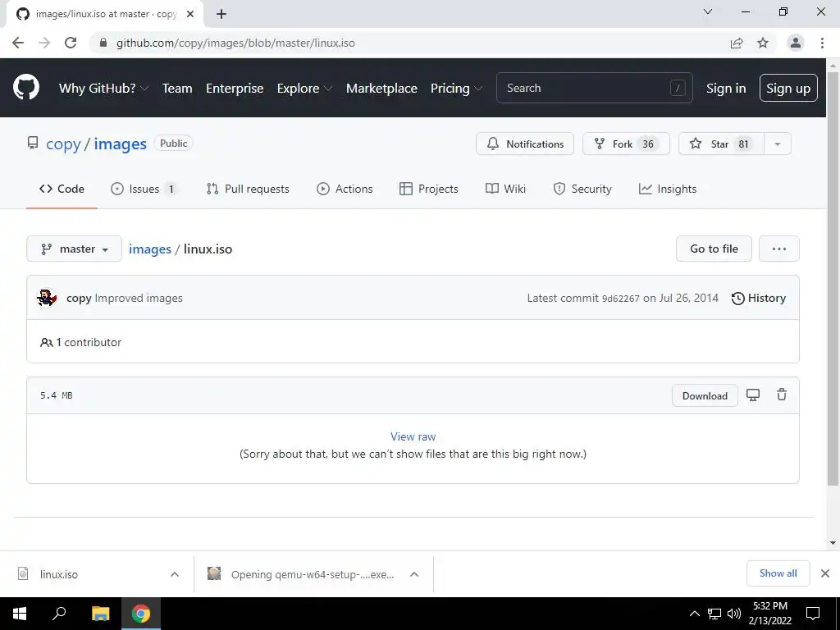Click the Chrome back arrow
This screenshot has width=840, height=630.
point(18,43)
